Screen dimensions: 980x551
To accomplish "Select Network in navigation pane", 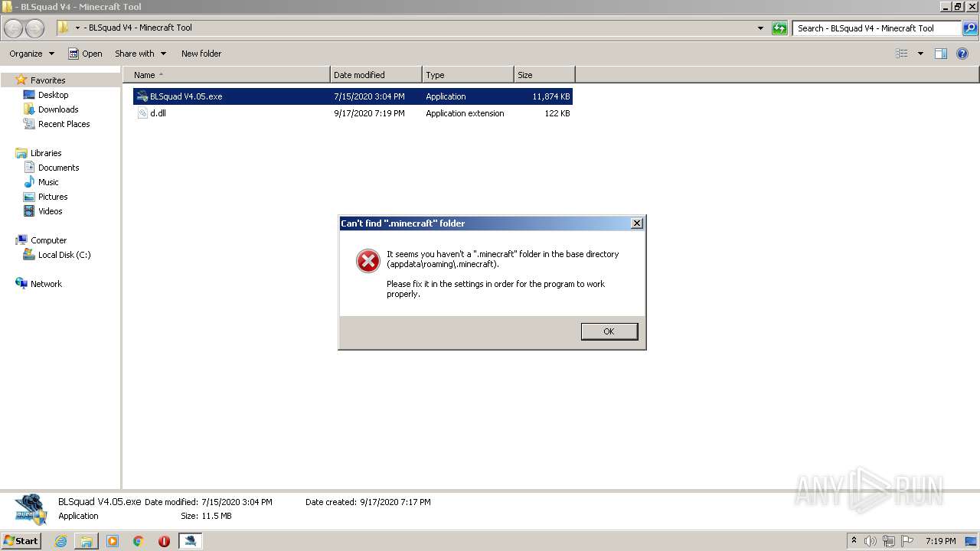I will coord(46,284).
